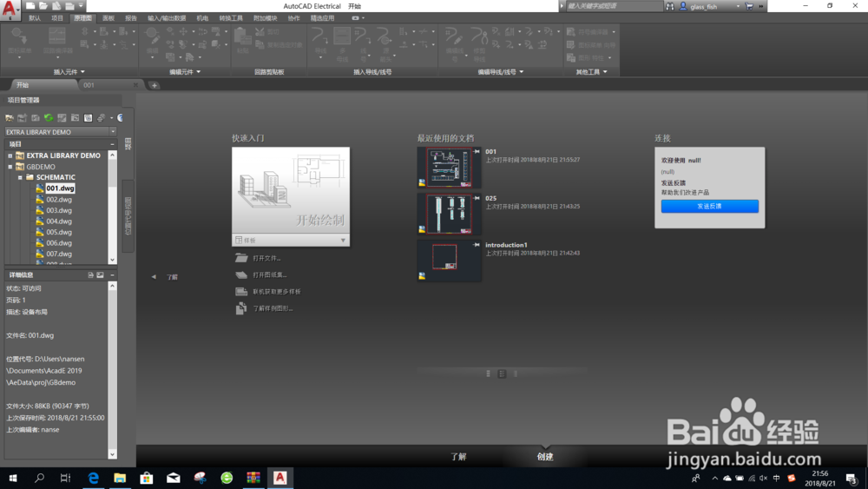Image resolution: width=868 pixels, height=489 pixels.
Task: Click the blue Help icon in Project Manager toolbar
Action: 120,118
